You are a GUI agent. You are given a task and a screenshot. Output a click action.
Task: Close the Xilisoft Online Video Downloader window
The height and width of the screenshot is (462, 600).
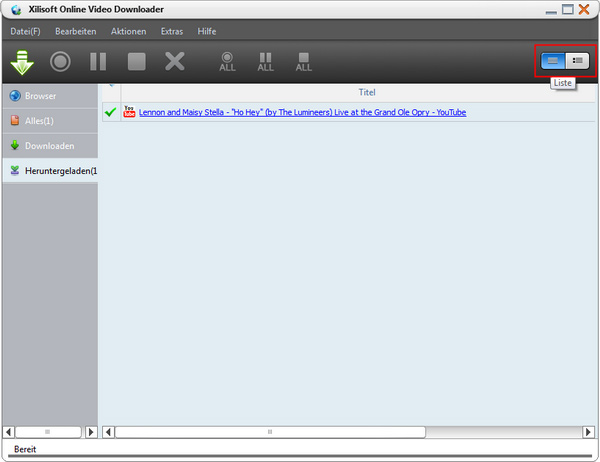(x=584, y=9)
